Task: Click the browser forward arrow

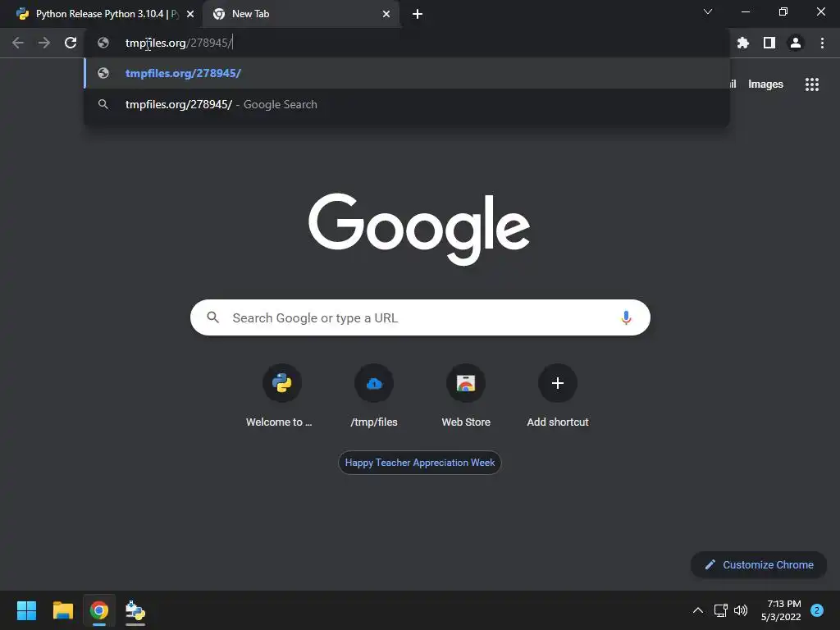Action: click(44, 43)
